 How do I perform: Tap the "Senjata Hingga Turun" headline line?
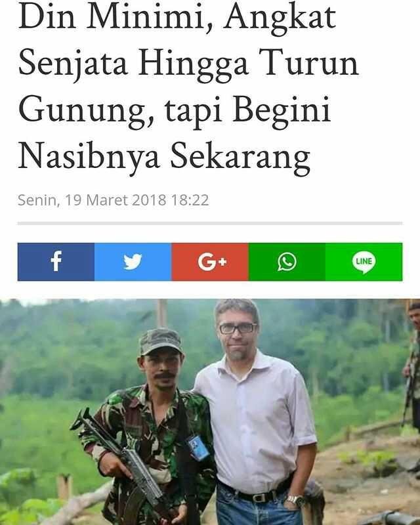click(188, 64)
